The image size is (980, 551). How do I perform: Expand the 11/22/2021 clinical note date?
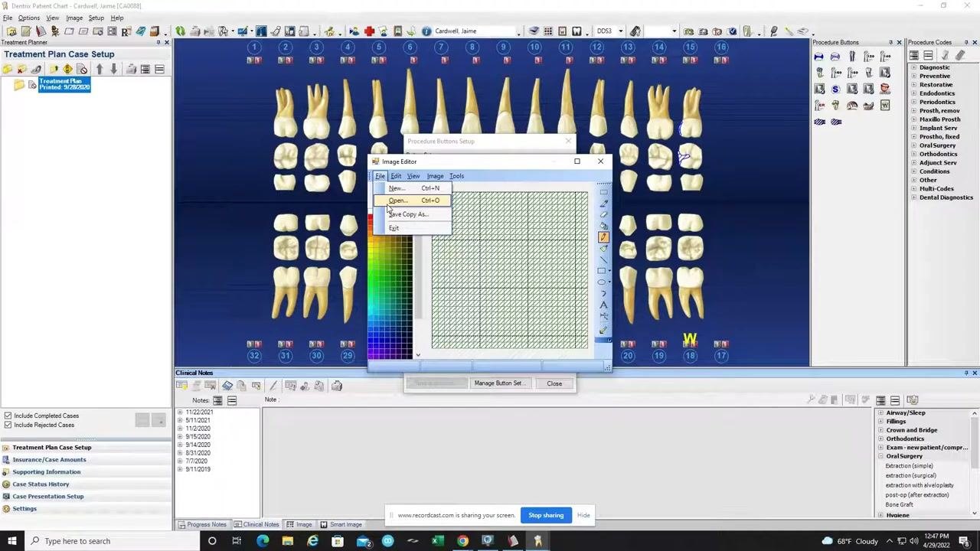[180, 412]
